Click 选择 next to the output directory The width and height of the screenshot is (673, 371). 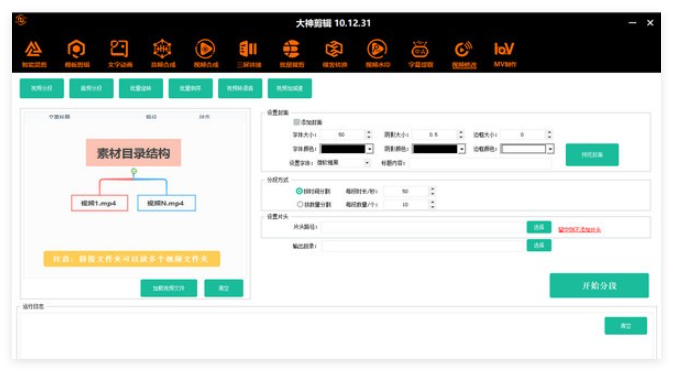click(539, 245)
